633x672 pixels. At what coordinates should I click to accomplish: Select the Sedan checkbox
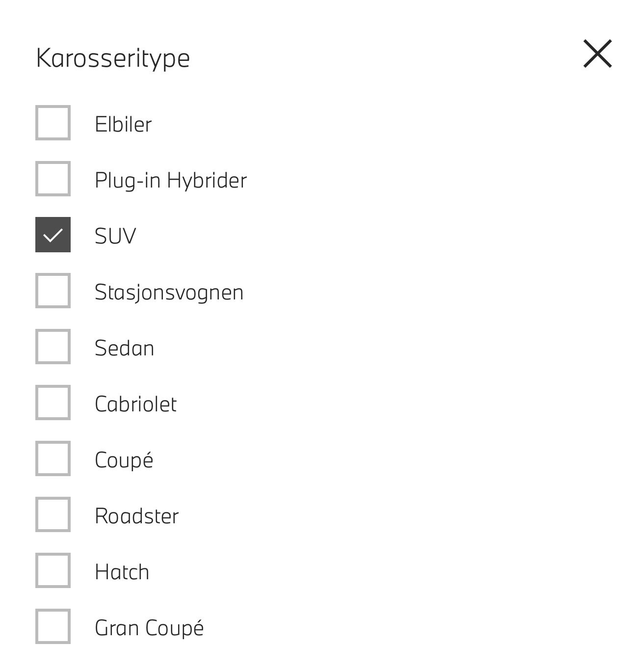pos(53,347)
